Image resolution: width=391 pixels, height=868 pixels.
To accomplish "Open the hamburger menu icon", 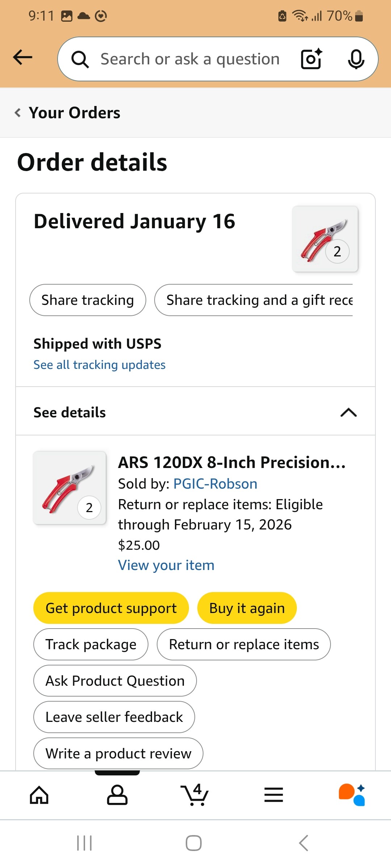I will coord(274,795).
